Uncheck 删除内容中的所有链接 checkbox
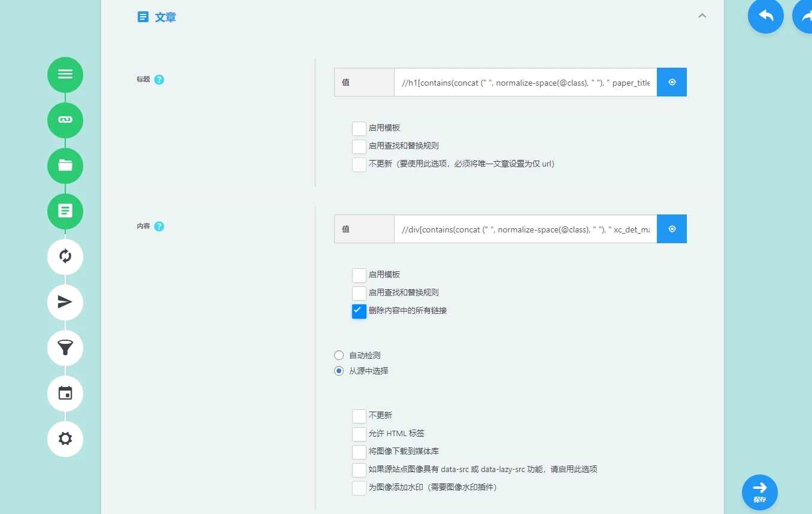 point(359,311)
